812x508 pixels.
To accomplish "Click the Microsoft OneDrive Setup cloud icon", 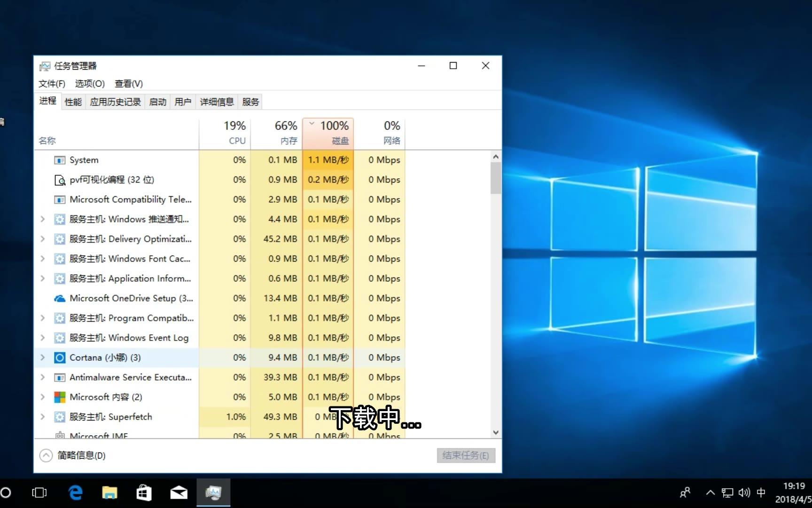I will pyautogui.click(x=60, y=299).
